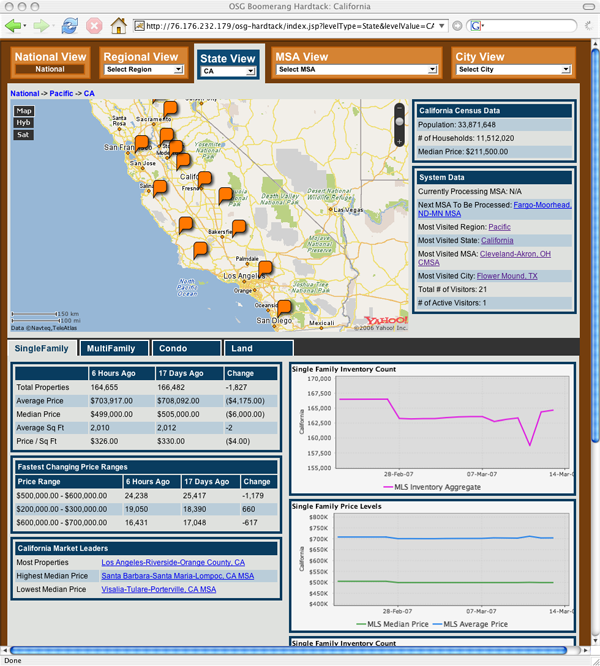The width and height of the screenshot is (600, 666).
Task: Click the Google search engine icon
Action: point(476,26)
